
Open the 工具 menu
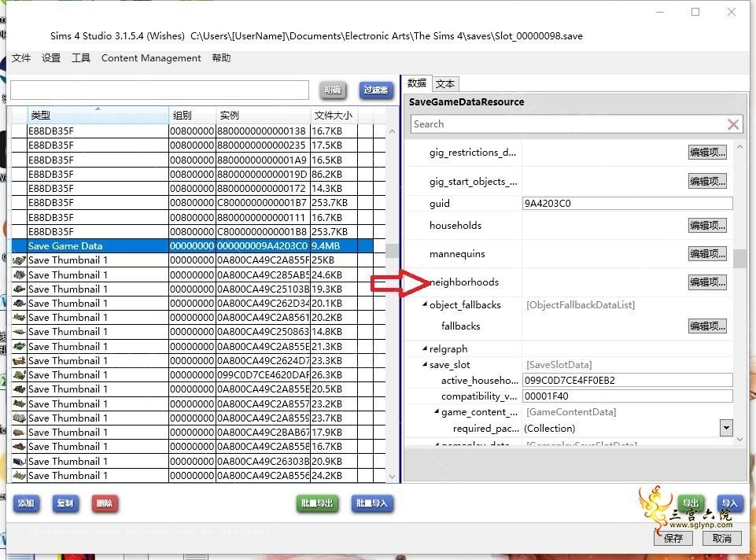pos(81,58)
